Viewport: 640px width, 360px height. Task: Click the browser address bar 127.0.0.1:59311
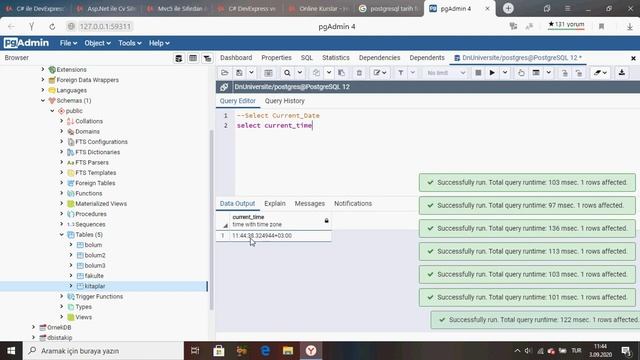105,27
